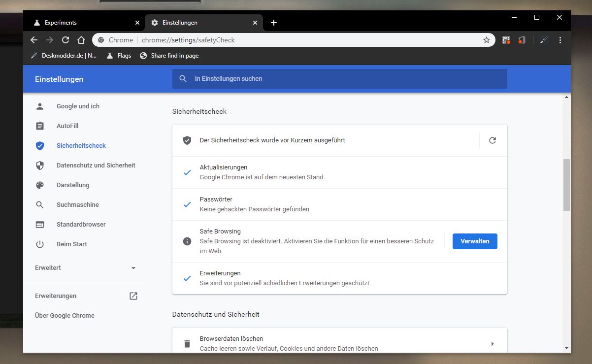Click the scrollbar up arrow
This screenshot has width=592, height=364.
pos(566,97)
